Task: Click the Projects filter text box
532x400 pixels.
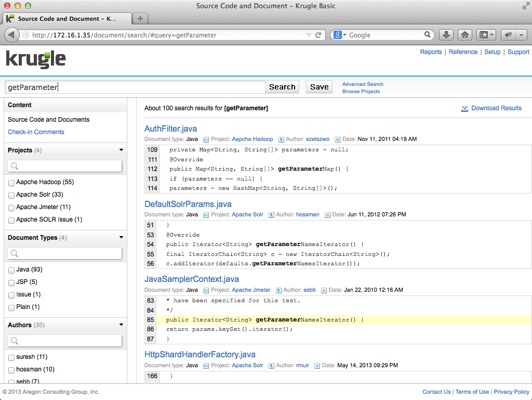Action: (64, 166)
